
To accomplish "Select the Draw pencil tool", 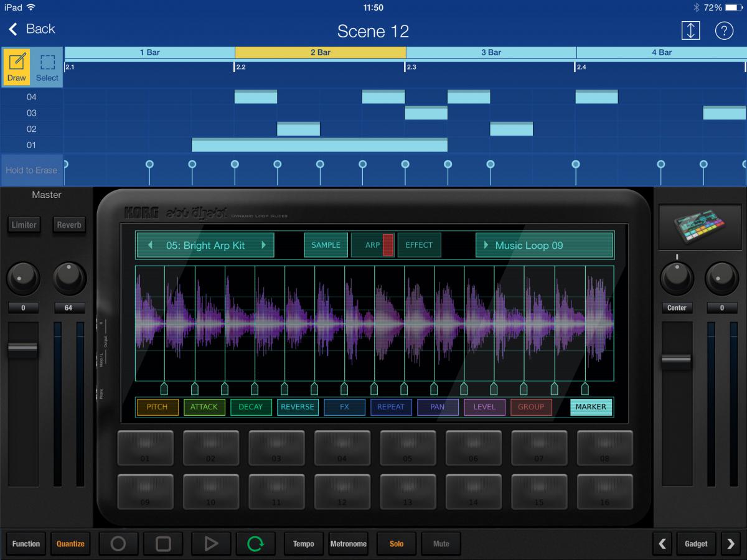I will 17,67.
